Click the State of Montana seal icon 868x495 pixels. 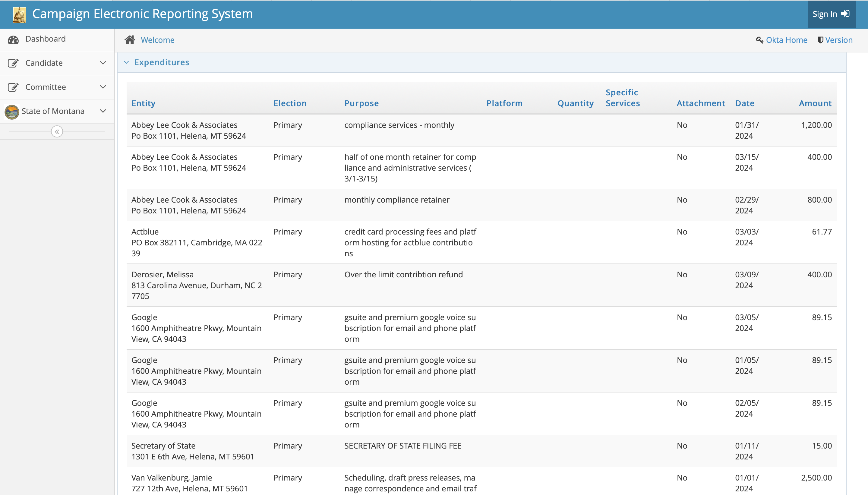click(12, 112)
